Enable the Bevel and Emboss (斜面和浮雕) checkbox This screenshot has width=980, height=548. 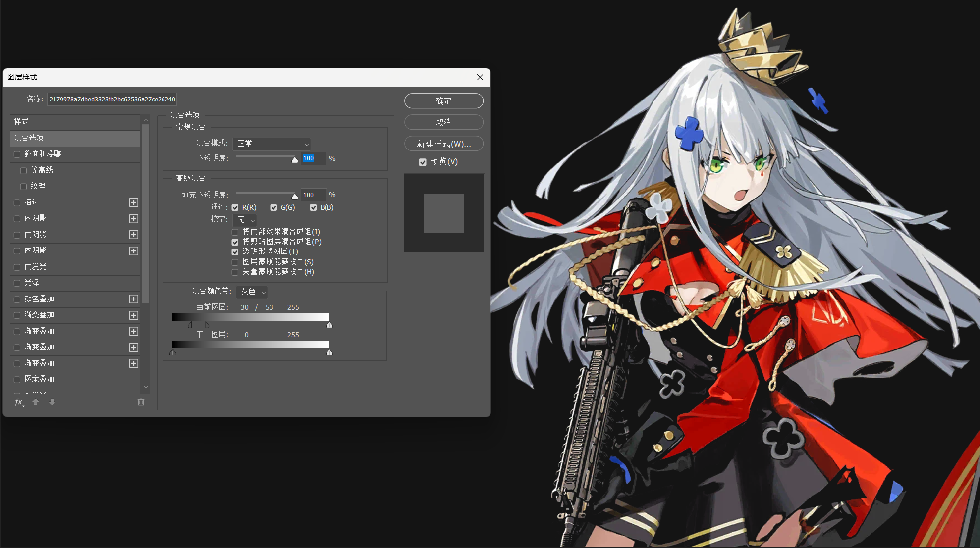click(17, 154)
